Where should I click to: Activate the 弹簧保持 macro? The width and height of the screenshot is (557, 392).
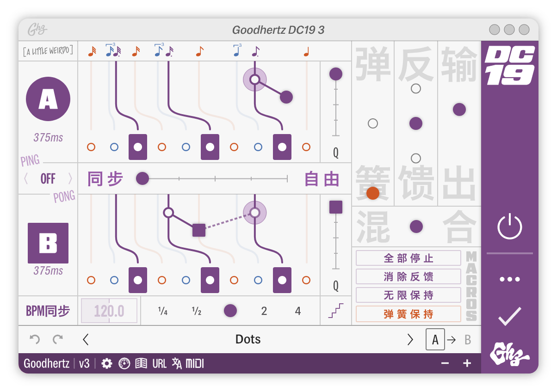click(408, 314)
